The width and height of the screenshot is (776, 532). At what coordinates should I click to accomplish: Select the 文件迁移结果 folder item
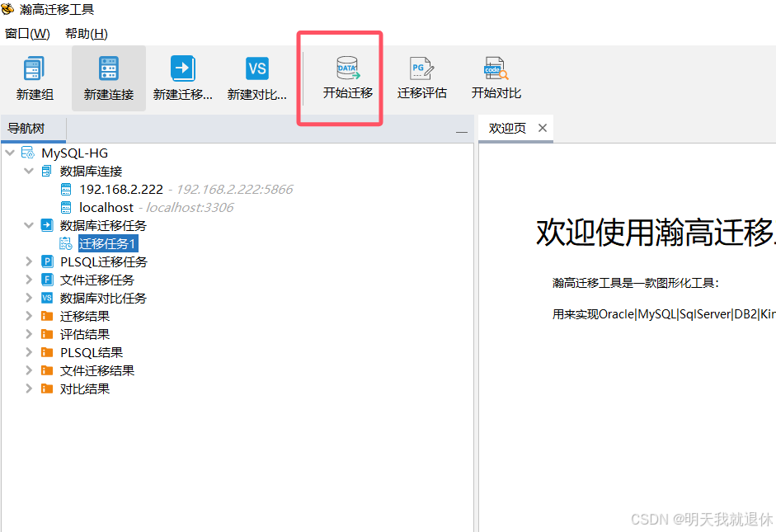click(97, 370)
